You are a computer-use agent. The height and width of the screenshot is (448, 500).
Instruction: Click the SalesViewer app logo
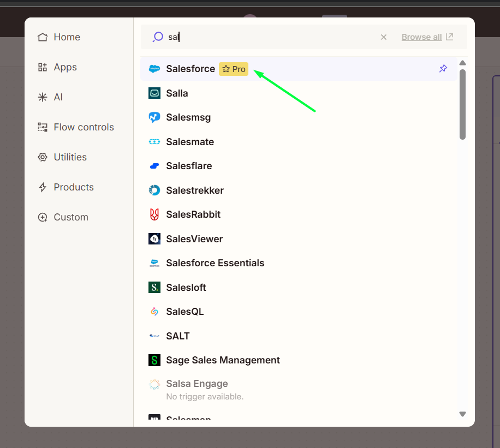pyautogui.click(x=154, y=239)
